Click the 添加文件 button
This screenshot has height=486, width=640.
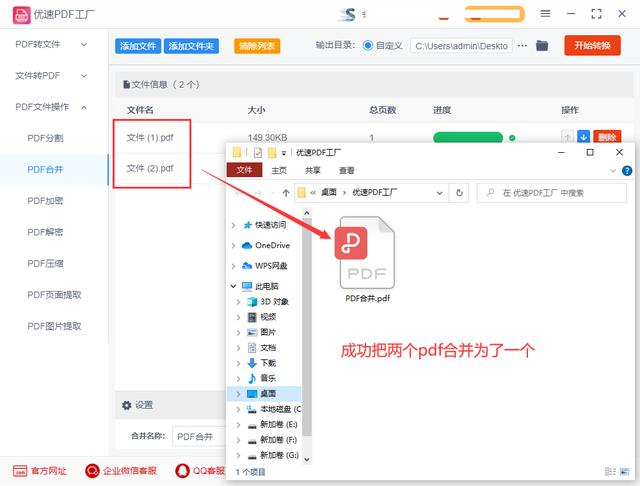[138, 46]
